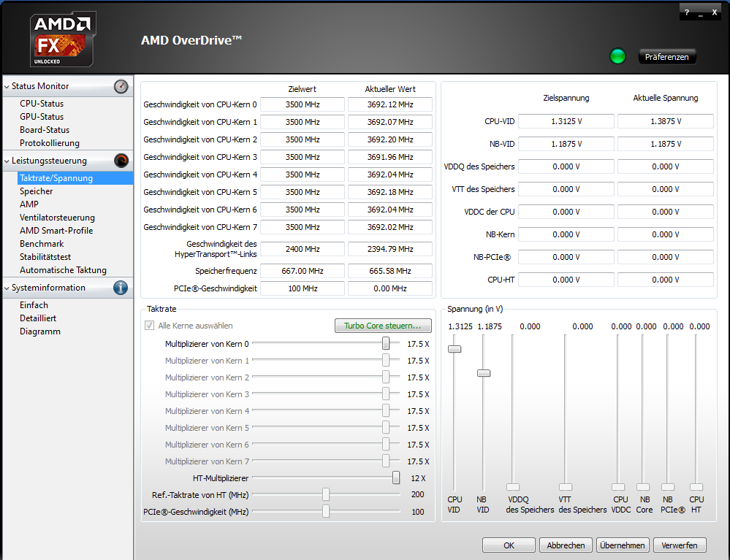This screenshot has width=730, height=560.
Task: Click the CPU VID voltage slider handle
Action: [455, 349]
